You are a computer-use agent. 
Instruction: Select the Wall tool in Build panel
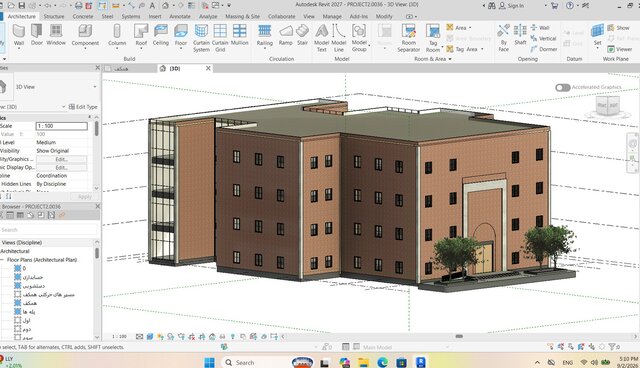pyautogui.click(x=19, y=34)
